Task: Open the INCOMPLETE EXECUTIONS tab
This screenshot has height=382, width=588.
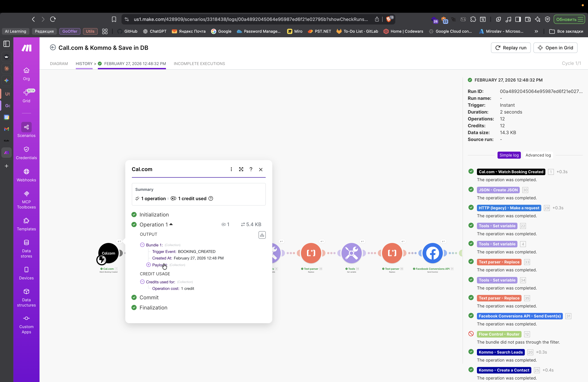Action: point(199,64)
